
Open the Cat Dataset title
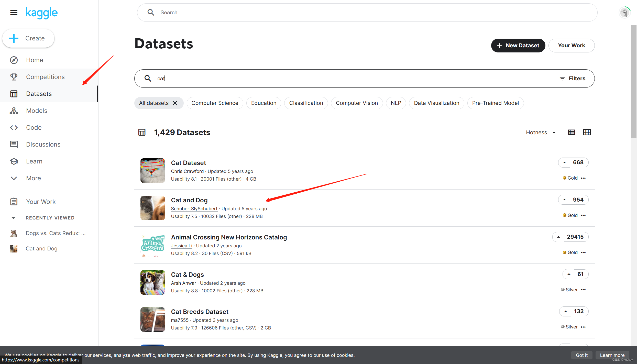click(189, 163)
